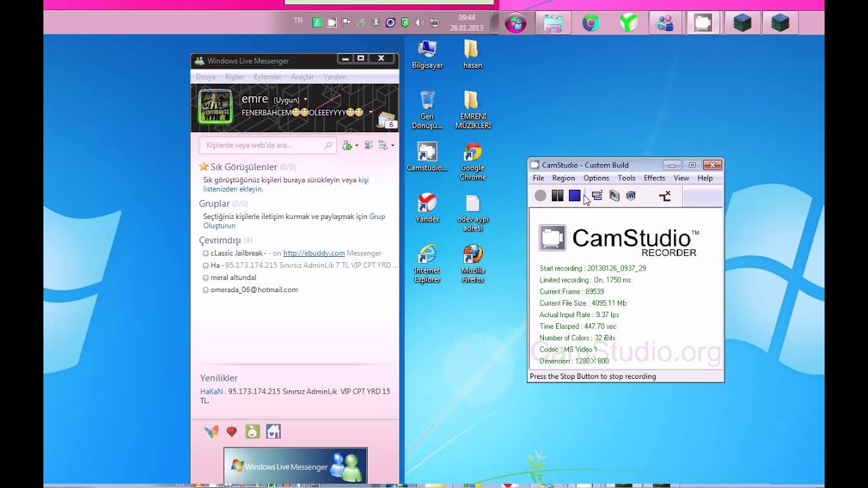
Task: Click the house icon at Messenger bottom bar
Action: (x=273, y=431)
